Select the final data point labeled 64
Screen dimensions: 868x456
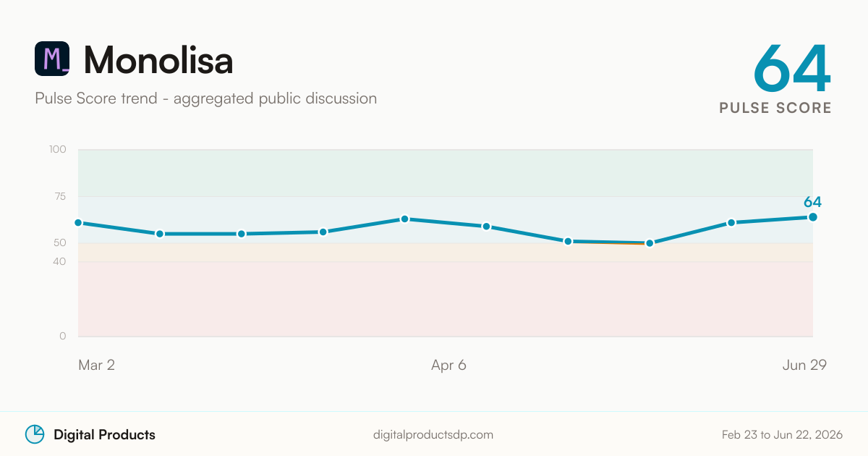[812, 217]
